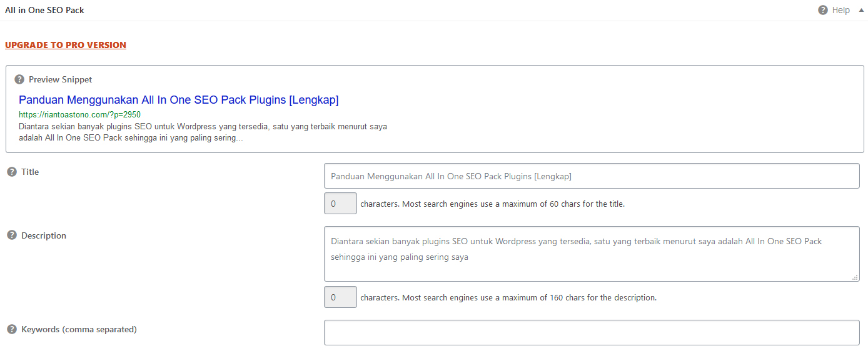Click the All in One SEO Pack heading
The image size is (868, 351).
(x=44, y=10)
